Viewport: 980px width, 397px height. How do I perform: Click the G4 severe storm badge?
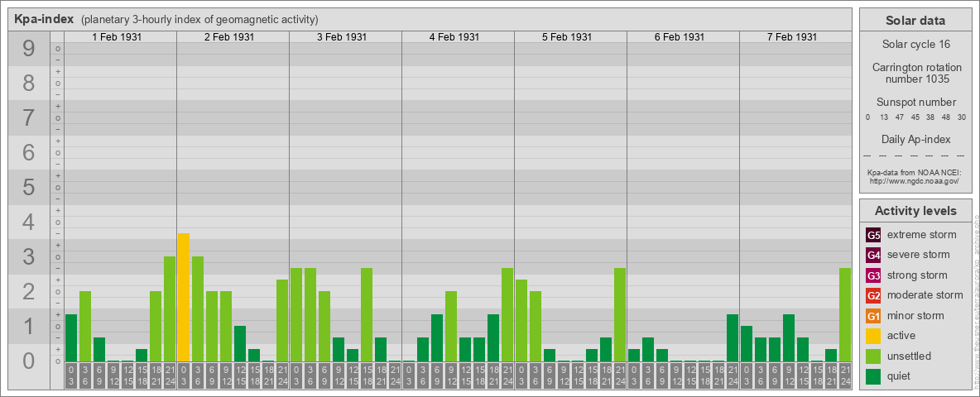tap(873, 256)
